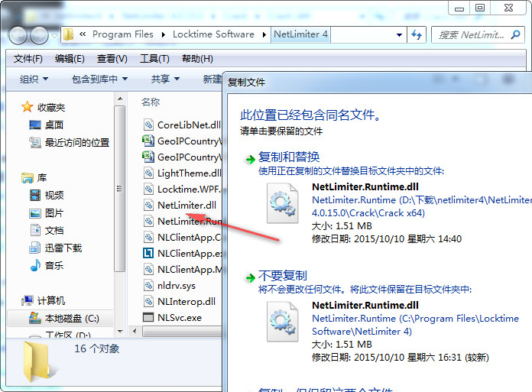Click green arrow beside 复制和替换

(251, 160)
